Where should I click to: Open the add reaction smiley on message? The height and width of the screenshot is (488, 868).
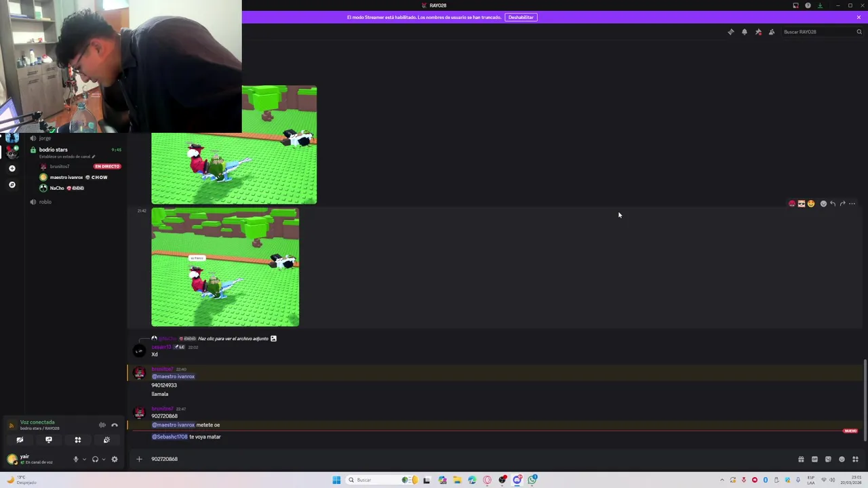point(823,203)
